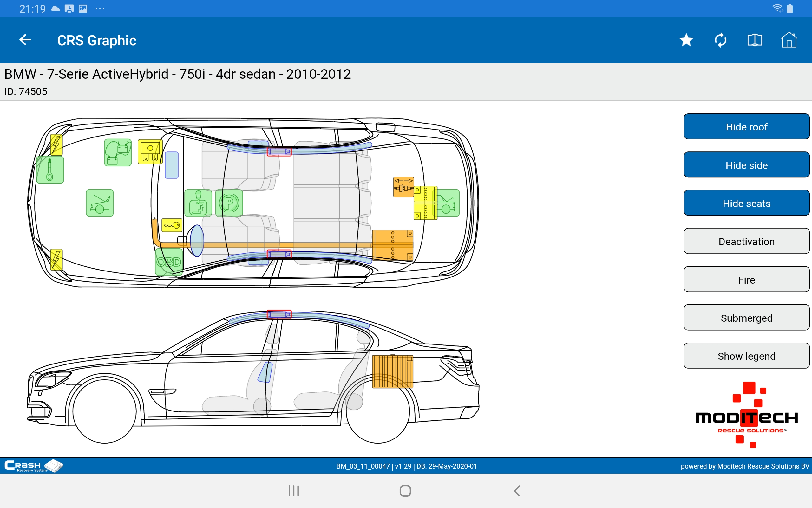The width and height of the screenshot is (812, 508).
Task: Select the green 12V battery jump-start icon
Action: tap(118, 152)
